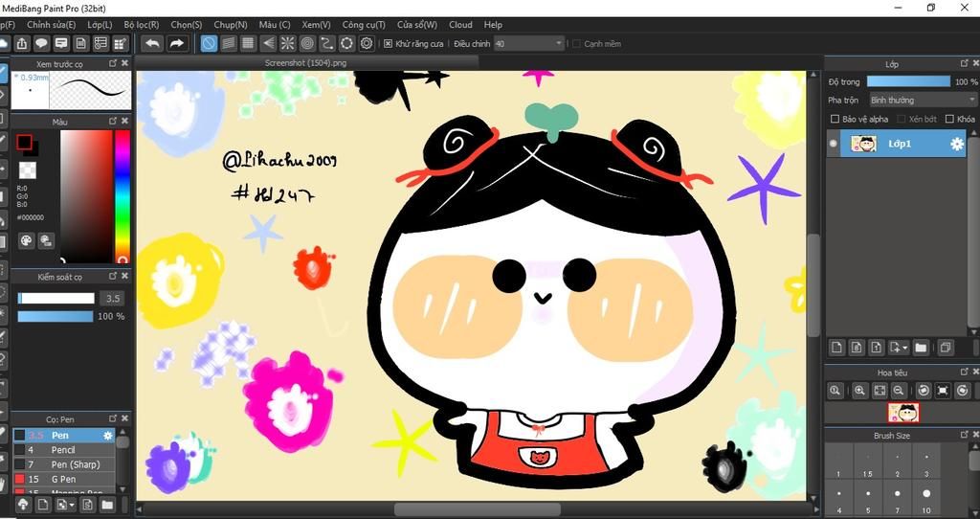The width and height of the screenshot is (980, 519).
Task: Click the panel layout icon in toolbar
Action: pos(100,43)
